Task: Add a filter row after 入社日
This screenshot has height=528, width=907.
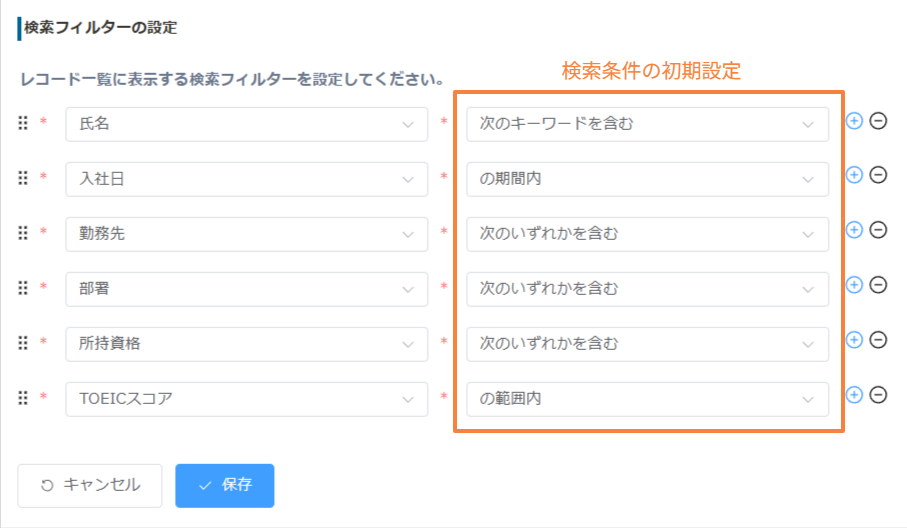Action: [x=854, y=175]
